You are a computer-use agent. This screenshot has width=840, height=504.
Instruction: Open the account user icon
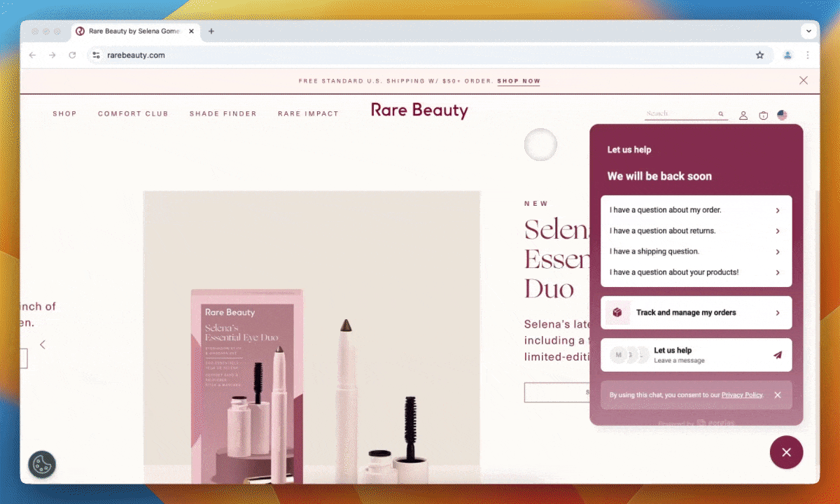(x=743, y=115)
